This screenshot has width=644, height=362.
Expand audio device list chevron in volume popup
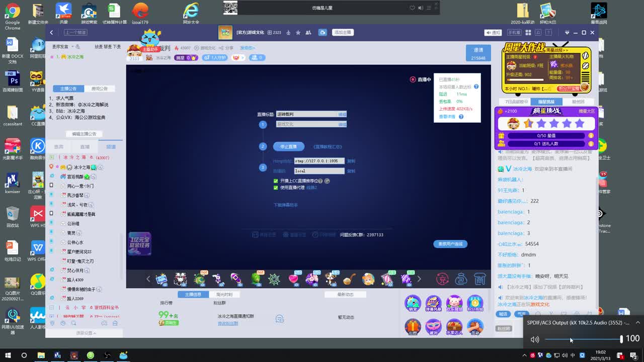tap(637, 323)
